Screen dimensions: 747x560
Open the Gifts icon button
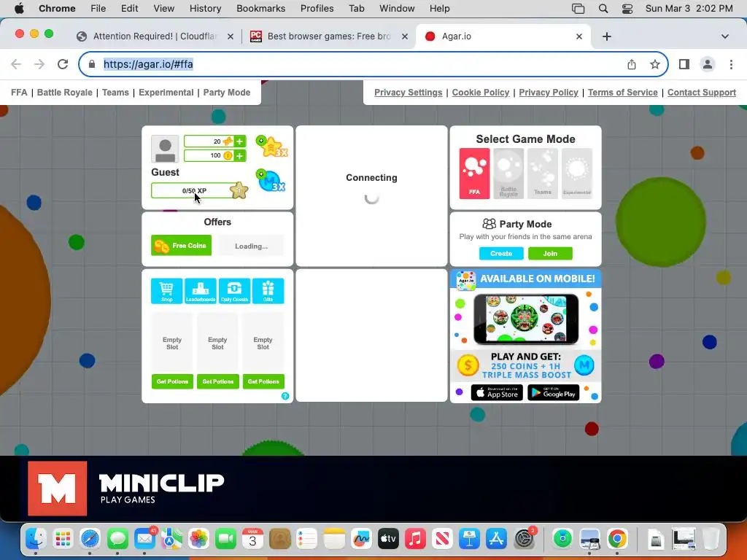click(x=268, y=291)
